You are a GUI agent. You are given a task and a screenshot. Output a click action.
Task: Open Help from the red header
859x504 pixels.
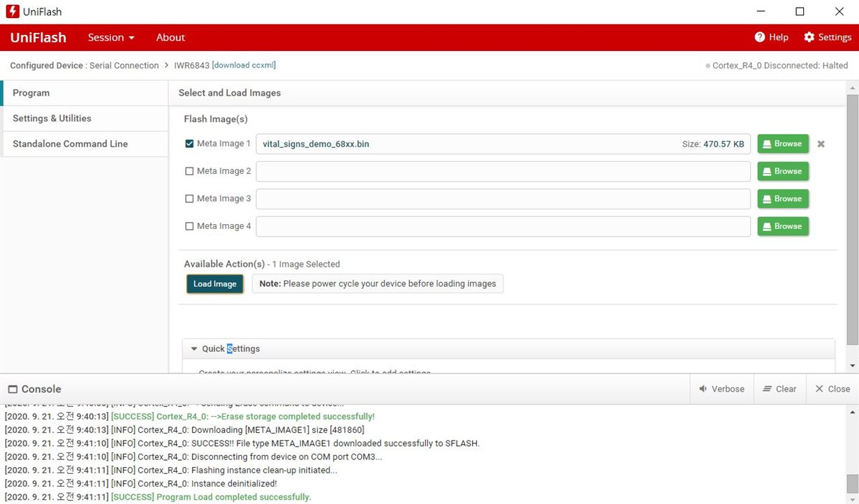coord(771,38)
